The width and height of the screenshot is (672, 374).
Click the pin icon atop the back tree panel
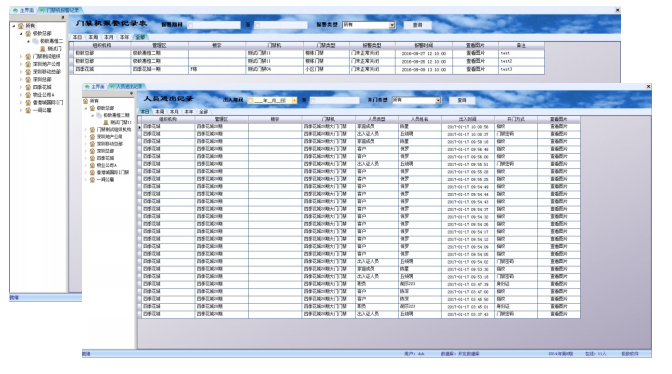pyautogui.click(x=63, y=18)
